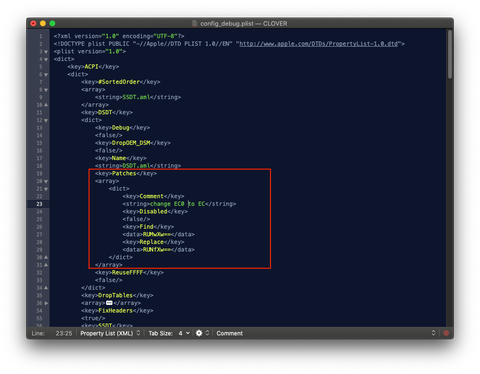The image size is (480, 374).
Task: Click the DSDT.aml string value
Action: (x=136, y=166)
